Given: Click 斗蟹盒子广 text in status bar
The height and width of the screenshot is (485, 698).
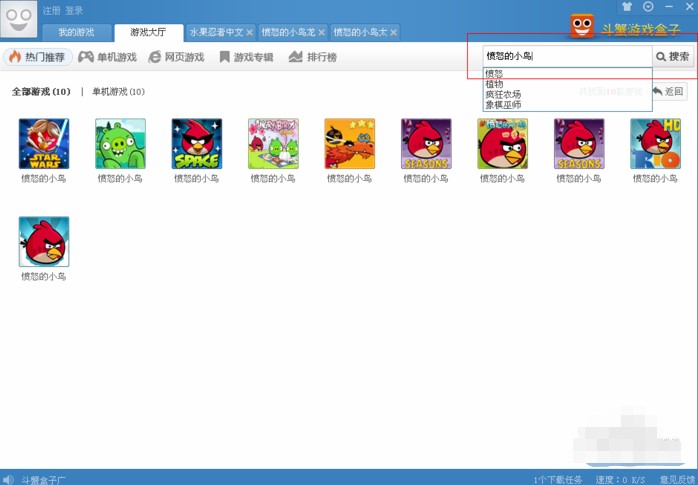Looking at the screenshot, I should [x=43, y=480].
